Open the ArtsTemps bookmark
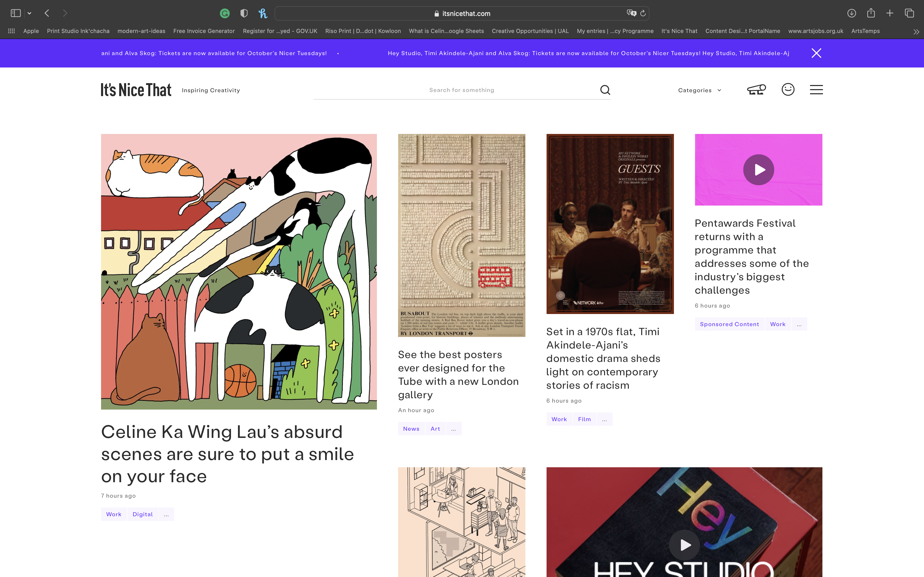 click(x=865, y=31)
